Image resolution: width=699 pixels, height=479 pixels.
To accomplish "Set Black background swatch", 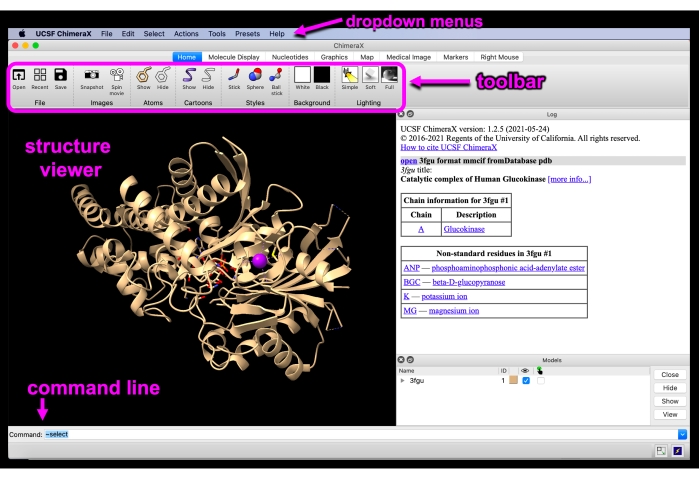I will (x=322, y=74).
